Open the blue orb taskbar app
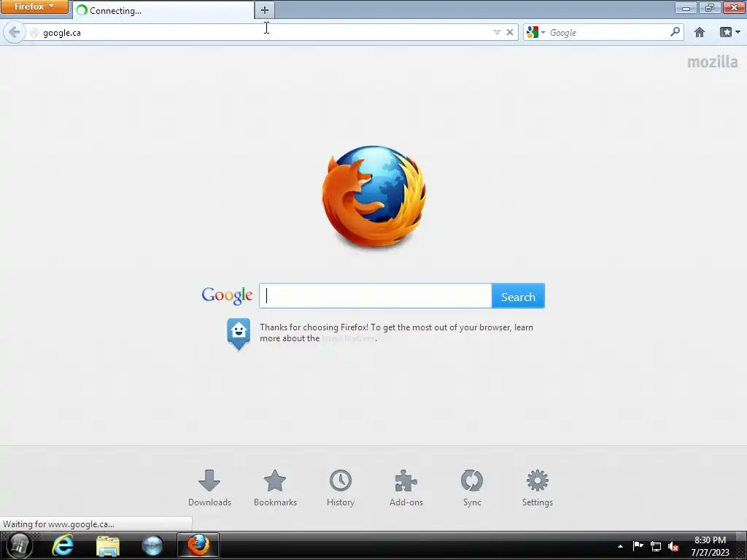This screenshot has height=560, width=747. [x=152, y=545]
